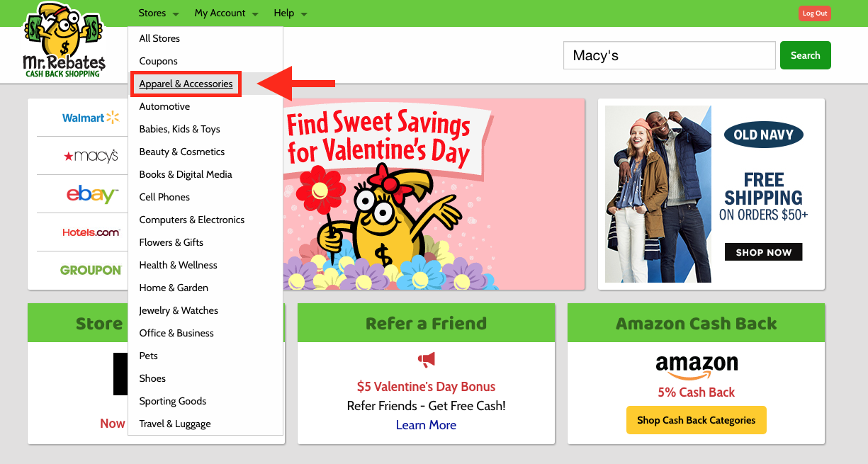Image resolution: width=868 pixels, height=464 pixels.
Task: Select the Macy's store logo
Action: tap(91, 156)
